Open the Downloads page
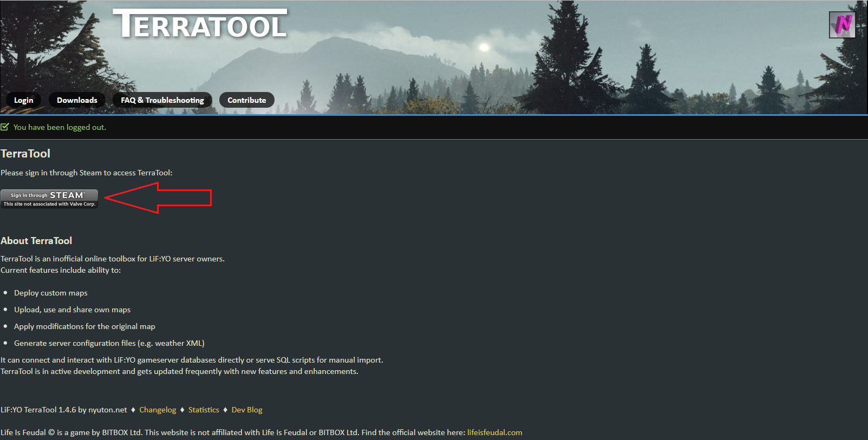Image resolution: width=868 pixels, height=440 pixels. tap(77, 100)
